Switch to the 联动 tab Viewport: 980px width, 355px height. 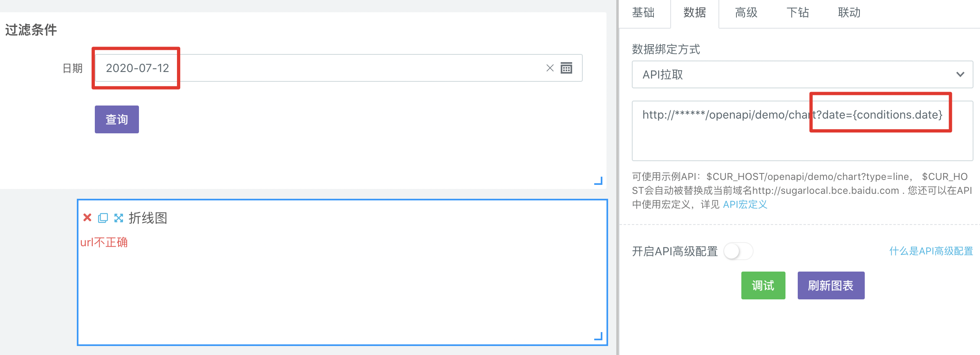(849, 13)
